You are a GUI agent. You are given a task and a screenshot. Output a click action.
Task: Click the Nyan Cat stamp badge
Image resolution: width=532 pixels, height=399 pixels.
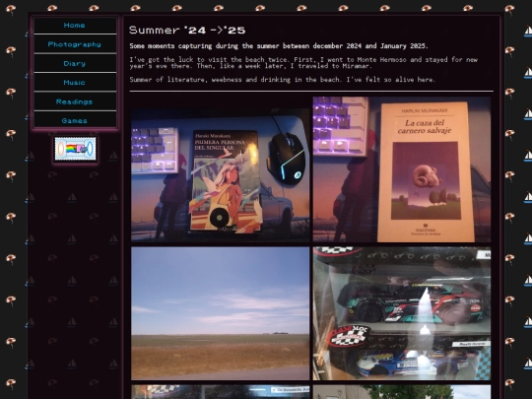pyautogui.click(x=76, y=149)
